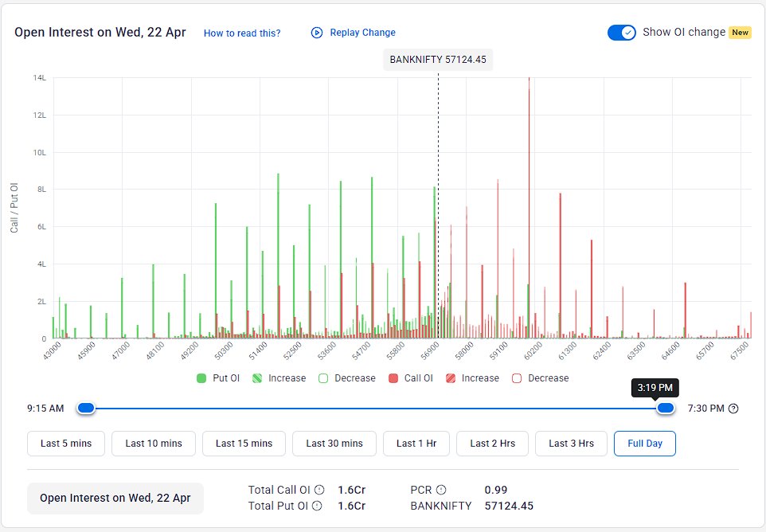Disable the Show OI change toggle
Viewport: 766px width, 532px height.
point(621,32)
